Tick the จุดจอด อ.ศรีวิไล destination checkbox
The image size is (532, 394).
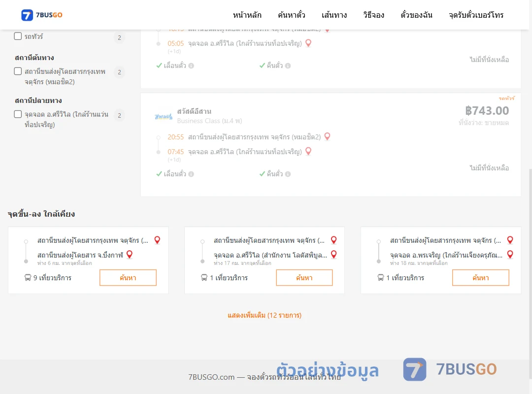(x=18, y=114)
